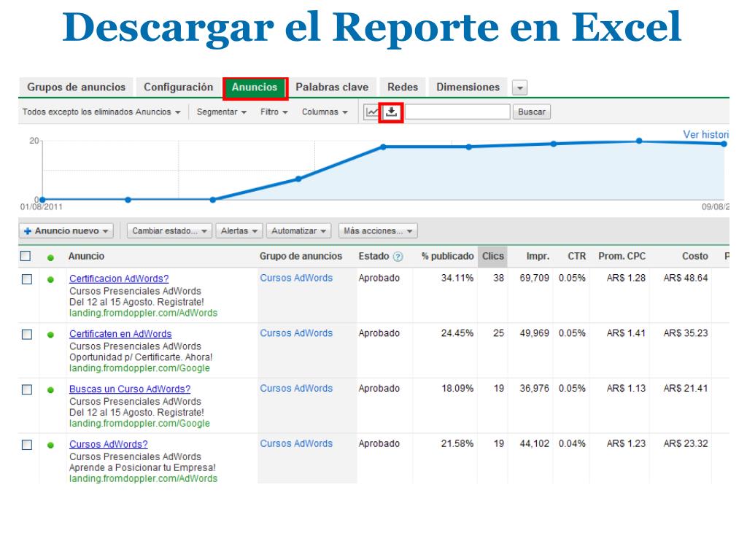Select the Certificaten en AdWords checkbox
Image resolution: width=747 pixels, height=560 pixels.
click(27, 334)
